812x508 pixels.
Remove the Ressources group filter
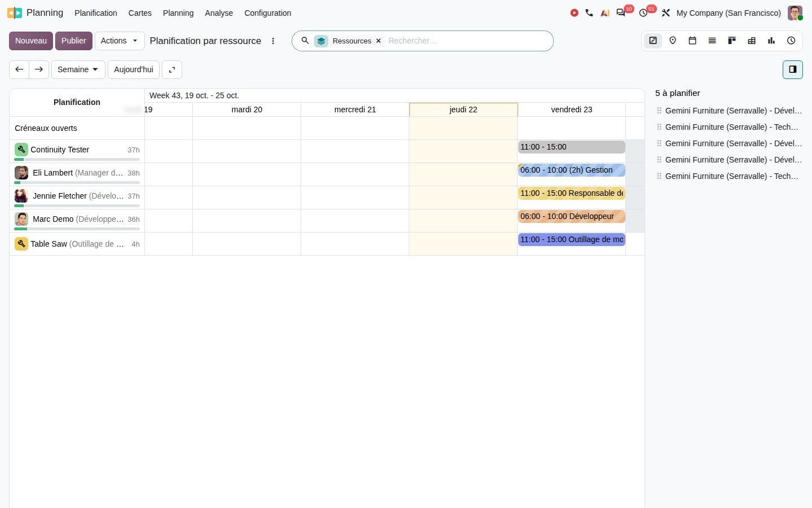point(378,41)
